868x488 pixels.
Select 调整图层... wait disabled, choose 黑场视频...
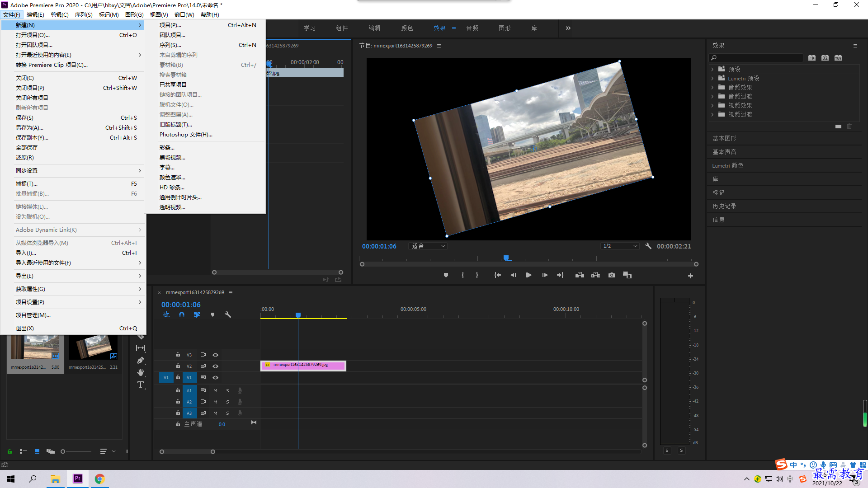pos(205,157)
